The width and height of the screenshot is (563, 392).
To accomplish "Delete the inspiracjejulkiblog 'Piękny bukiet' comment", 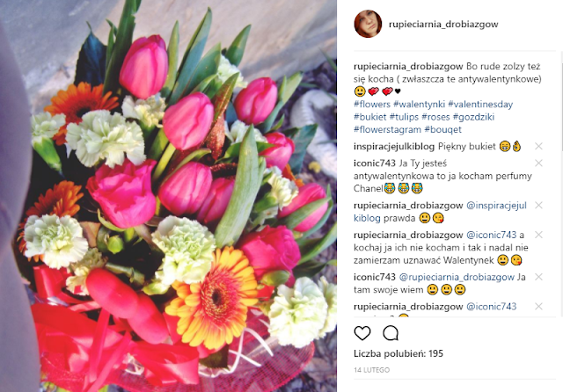I will 538,146.
